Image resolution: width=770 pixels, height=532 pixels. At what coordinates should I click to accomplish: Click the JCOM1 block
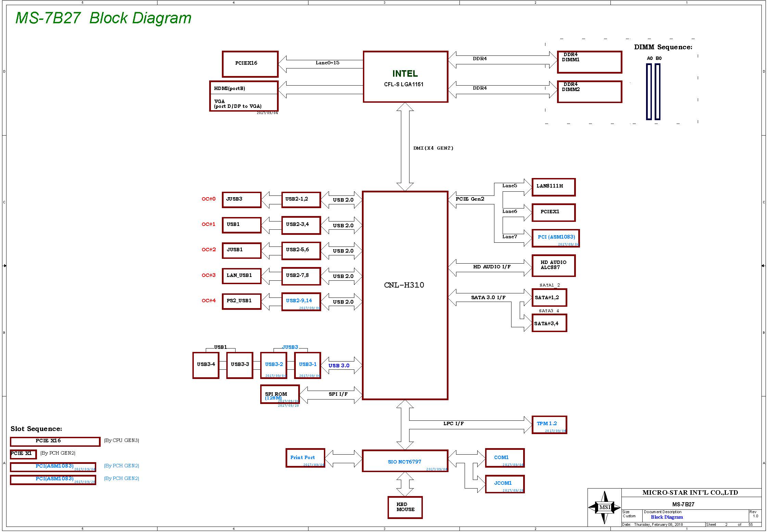(504, 484)
